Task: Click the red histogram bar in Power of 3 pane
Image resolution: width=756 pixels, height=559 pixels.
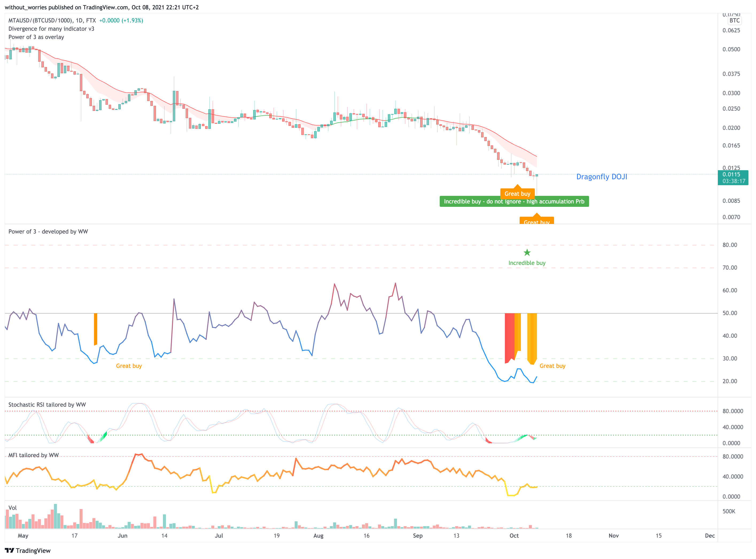Action: coord(509,338)
